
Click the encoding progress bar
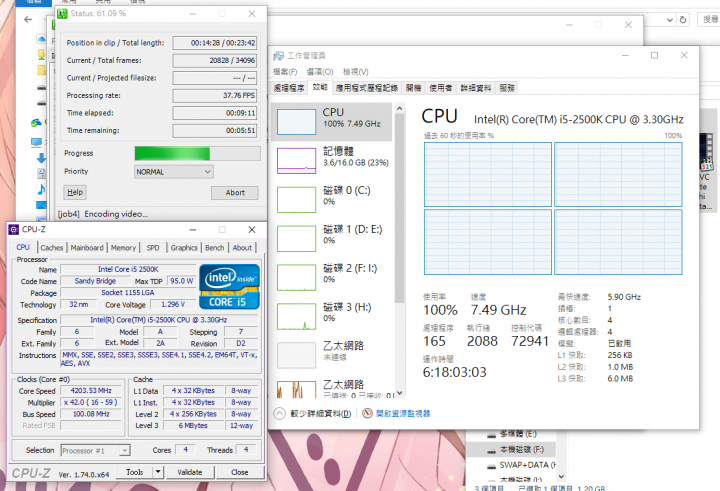(x=197, y=153)
